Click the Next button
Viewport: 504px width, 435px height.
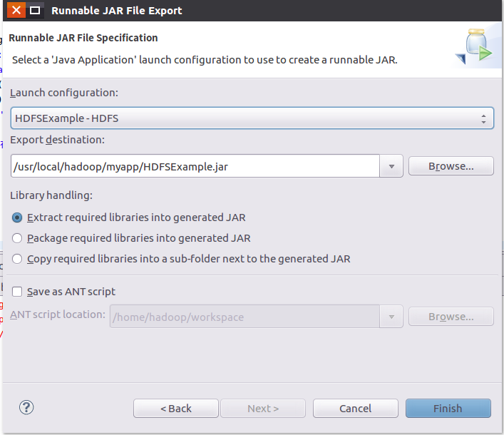click(x=262, y=409)
